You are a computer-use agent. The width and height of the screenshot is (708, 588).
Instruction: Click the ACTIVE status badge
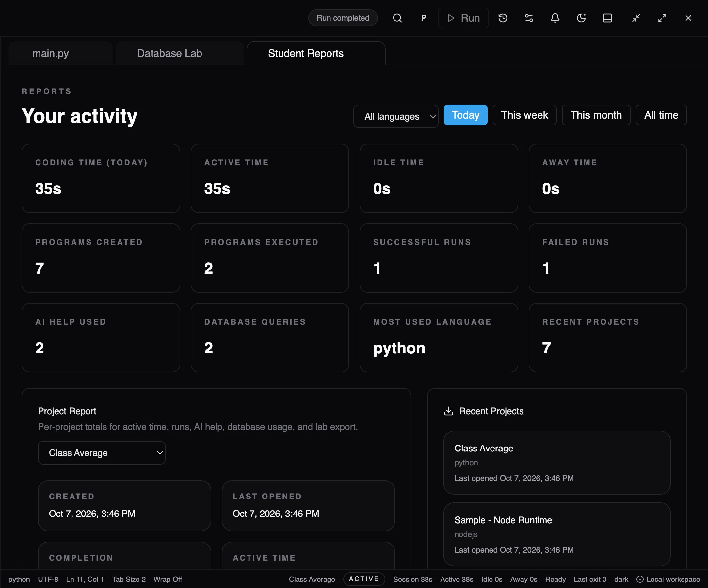click(364, 579)
